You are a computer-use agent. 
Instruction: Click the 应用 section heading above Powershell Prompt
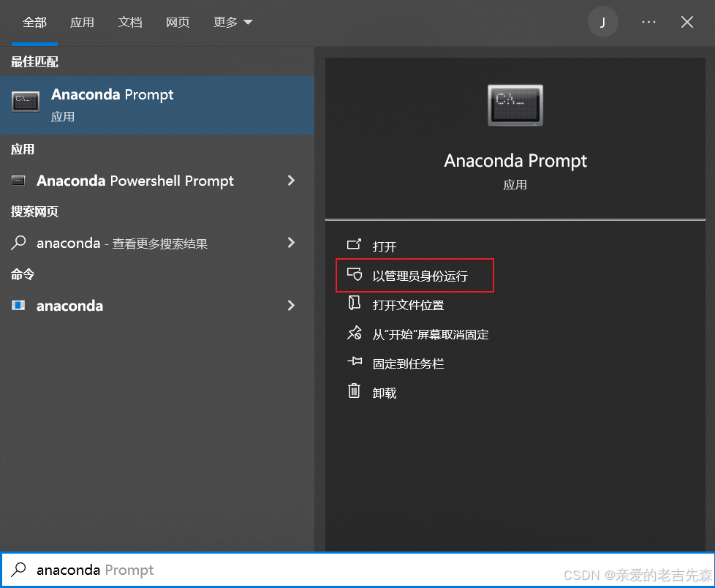pos(23,149)
